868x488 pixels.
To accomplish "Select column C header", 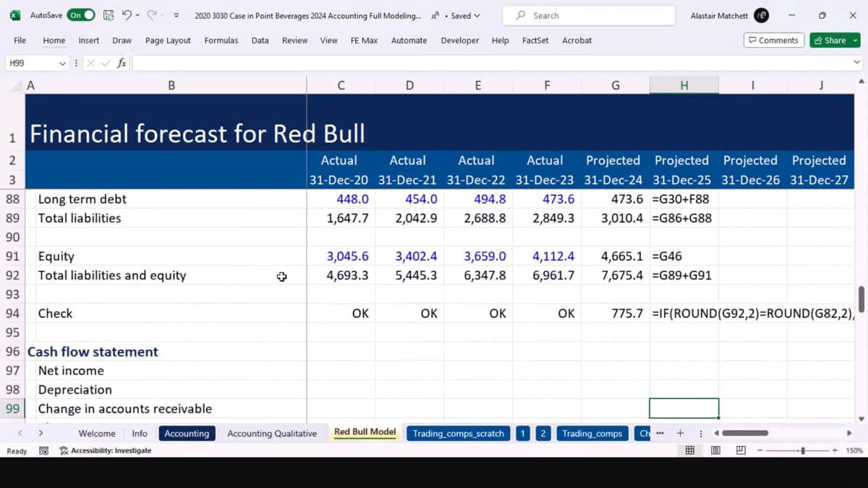I will (x=341, y=85).
